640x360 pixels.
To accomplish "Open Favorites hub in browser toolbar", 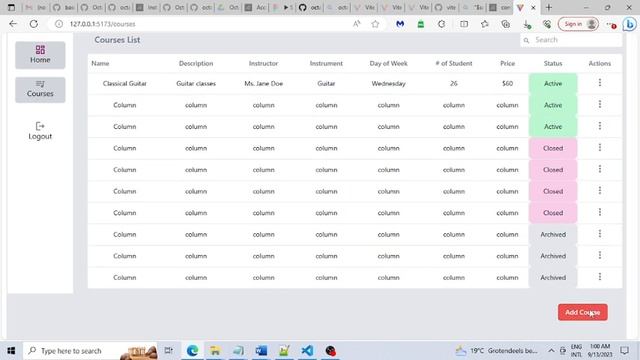I will click(x=484, y=24).
